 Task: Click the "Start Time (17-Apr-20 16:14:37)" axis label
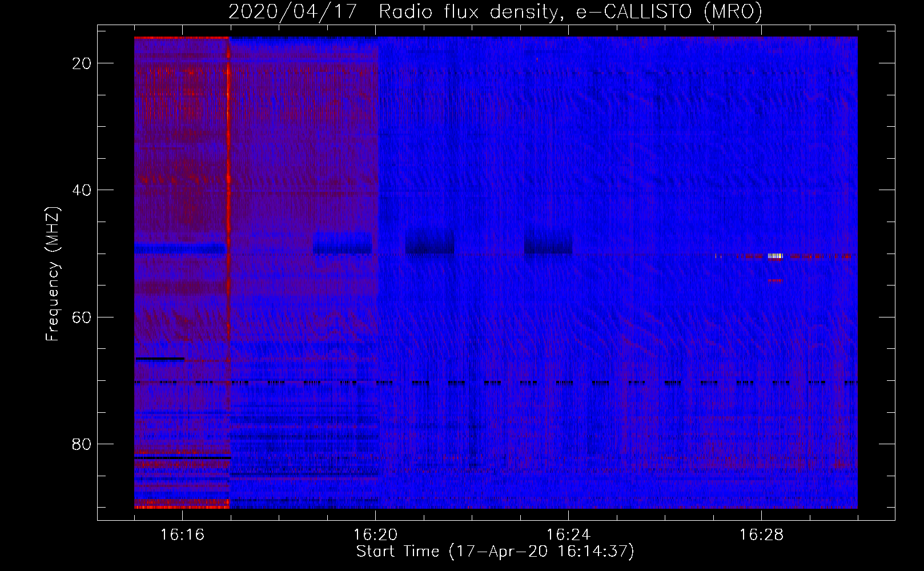click(x=495, y=552)
